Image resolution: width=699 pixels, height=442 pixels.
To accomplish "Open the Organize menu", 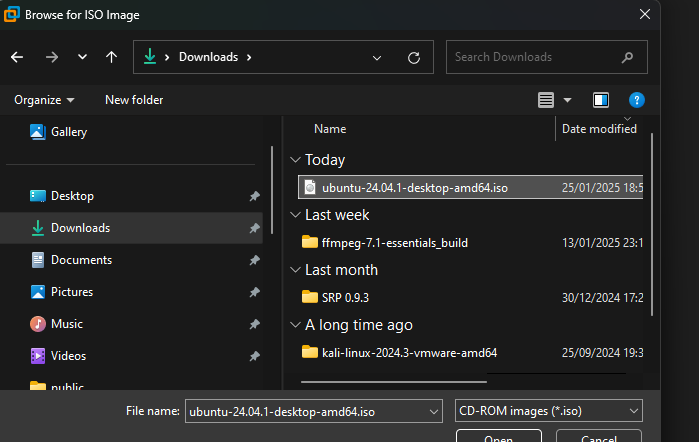I will point(44,100).
